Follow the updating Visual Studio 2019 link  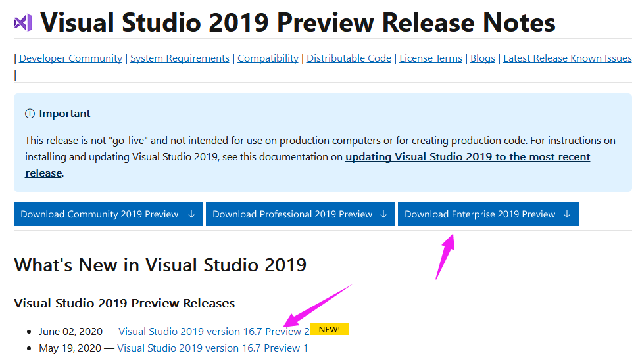(x=468, y=157)
